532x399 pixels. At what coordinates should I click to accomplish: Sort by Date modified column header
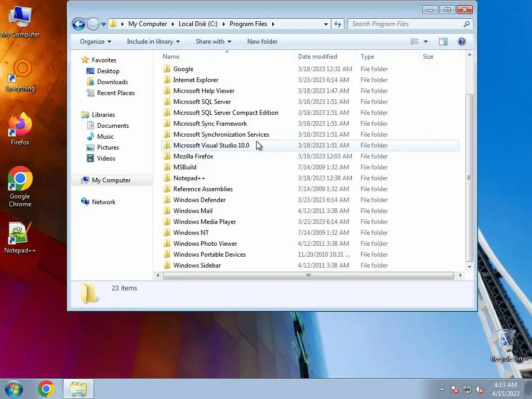coord(326,56)
